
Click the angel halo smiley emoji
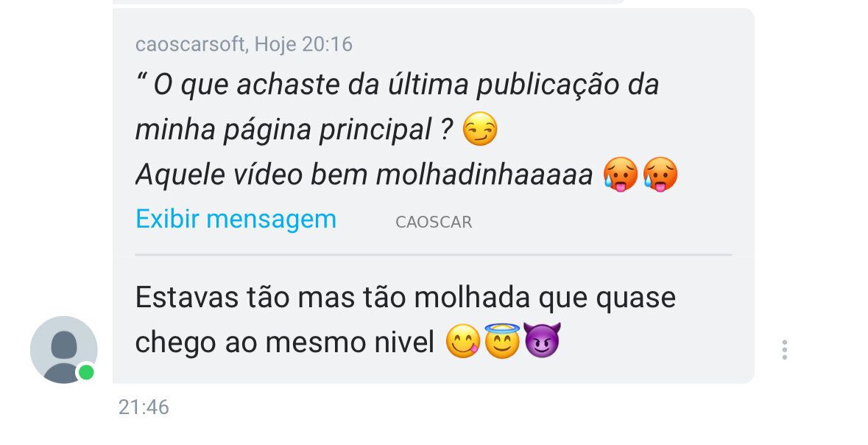502,340
